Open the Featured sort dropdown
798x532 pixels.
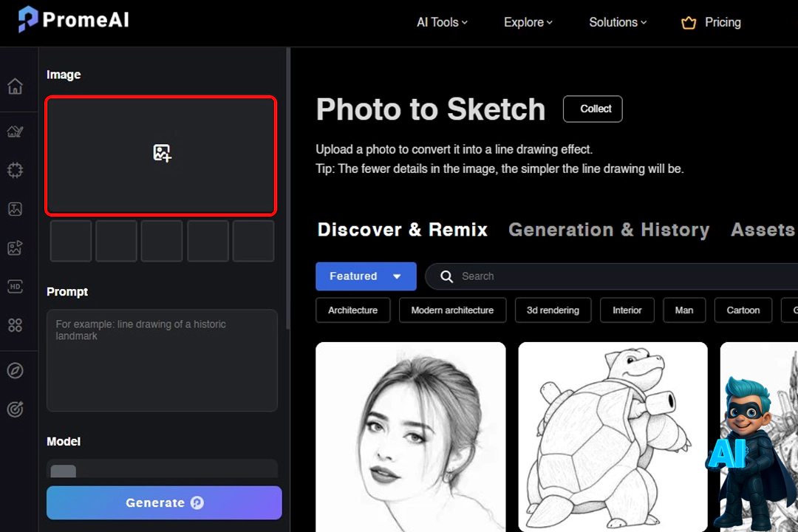(366, 276)
